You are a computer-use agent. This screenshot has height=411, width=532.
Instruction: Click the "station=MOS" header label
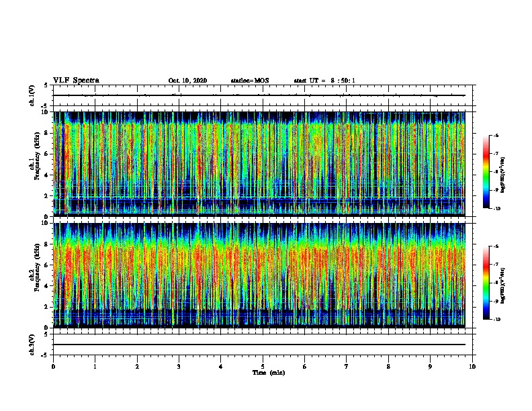[250, 81]
